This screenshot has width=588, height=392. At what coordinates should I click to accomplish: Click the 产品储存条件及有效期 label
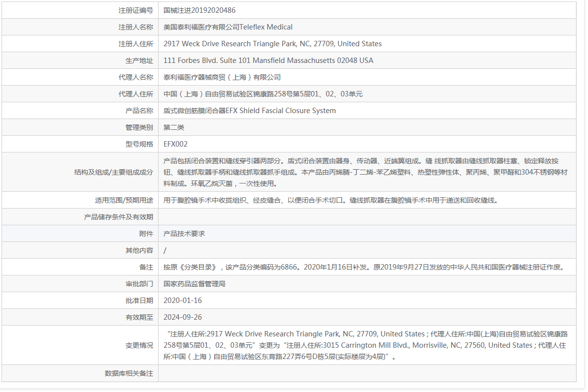click(x=119, y=217)
